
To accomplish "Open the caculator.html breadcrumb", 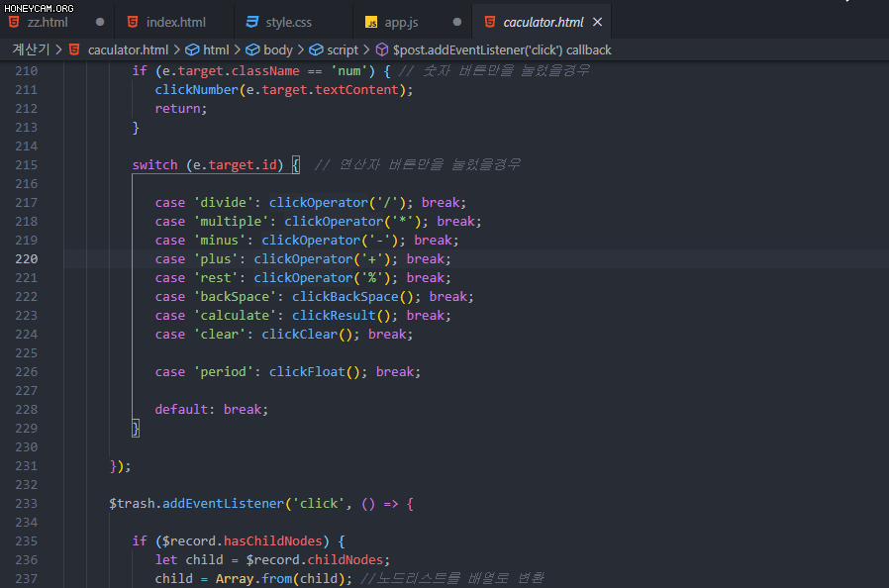I will (x=128, y=49).
